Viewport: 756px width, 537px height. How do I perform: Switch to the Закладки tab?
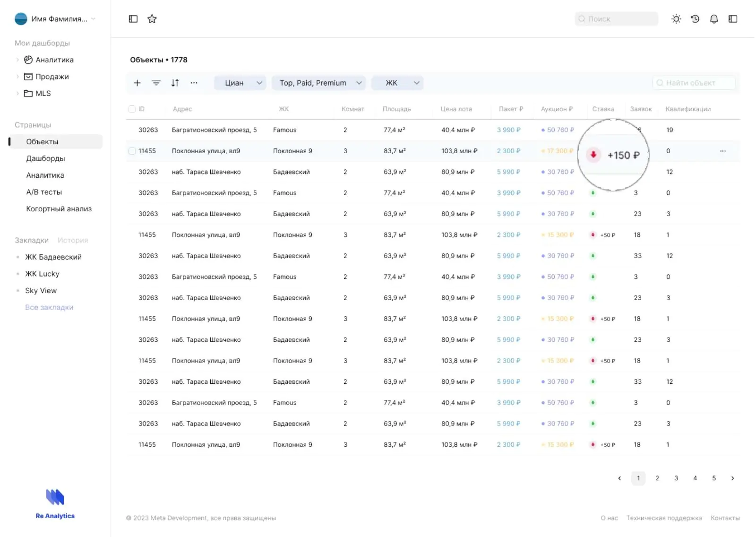point(32,240)
